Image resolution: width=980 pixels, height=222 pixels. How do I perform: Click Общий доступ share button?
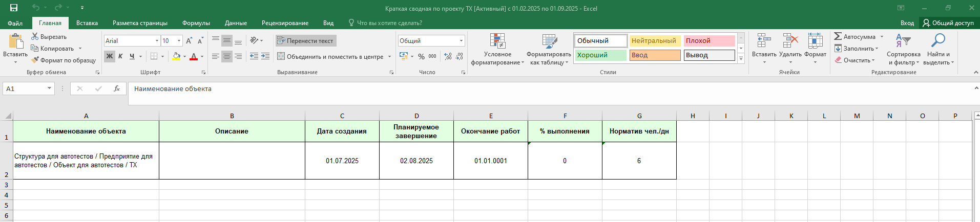pyautogui.click(x=948, y=23)
